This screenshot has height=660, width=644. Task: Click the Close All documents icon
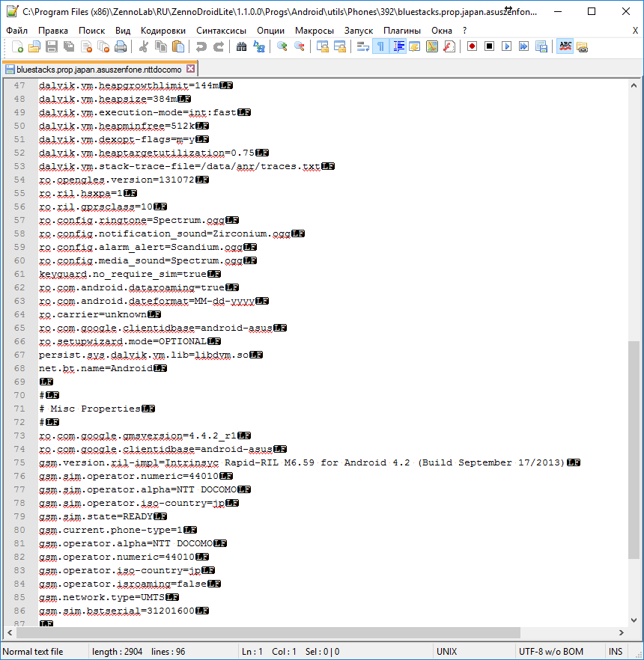103,46
